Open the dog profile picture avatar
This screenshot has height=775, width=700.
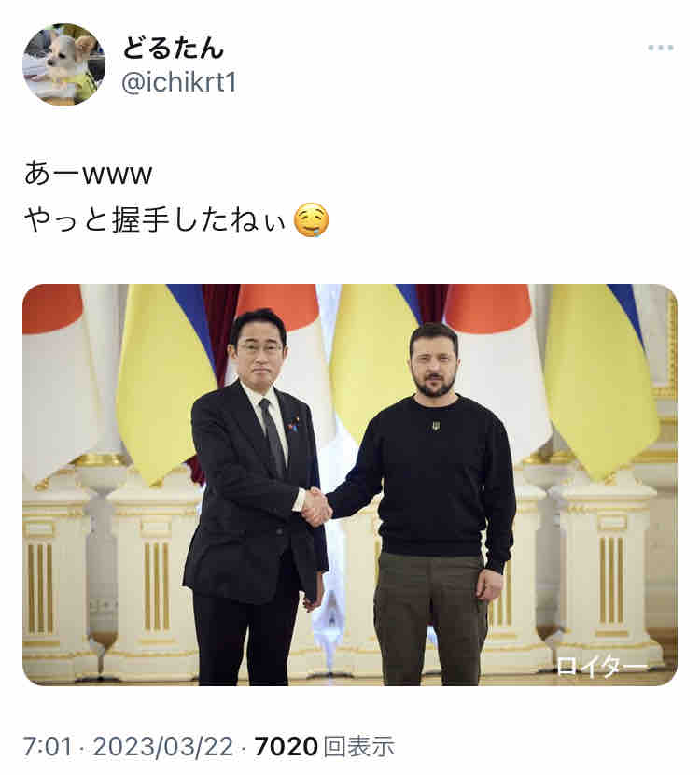click(63, 64)
